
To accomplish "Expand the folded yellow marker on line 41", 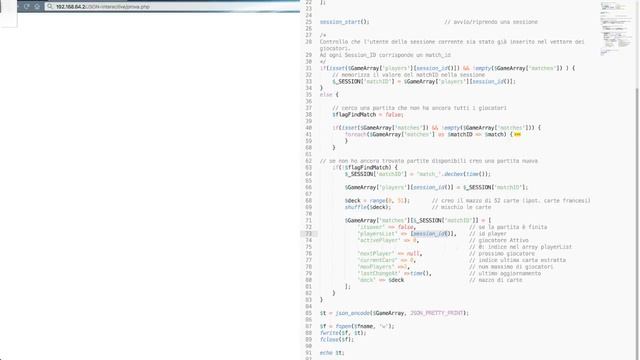I will (517, 134).
